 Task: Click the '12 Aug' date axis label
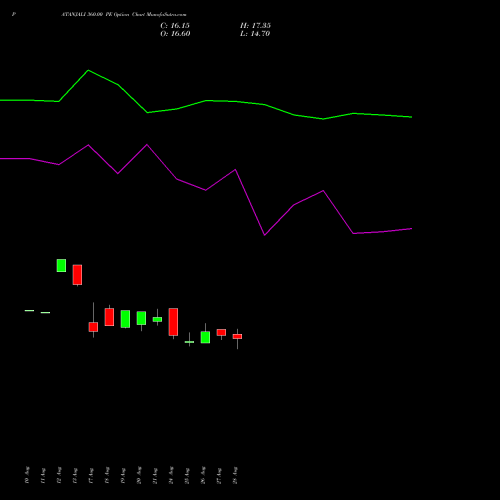click(59, 475)
